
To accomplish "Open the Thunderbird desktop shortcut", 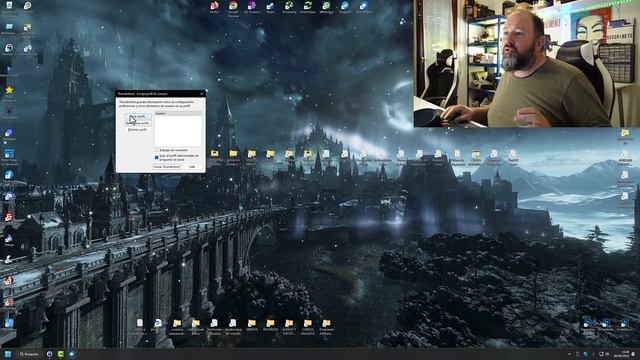I will [363, 7].
